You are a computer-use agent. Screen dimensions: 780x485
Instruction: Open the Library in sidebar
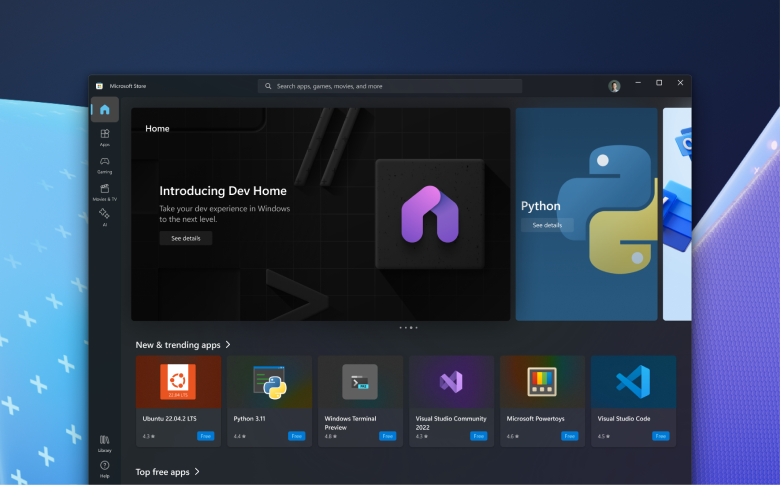(105, 443)
